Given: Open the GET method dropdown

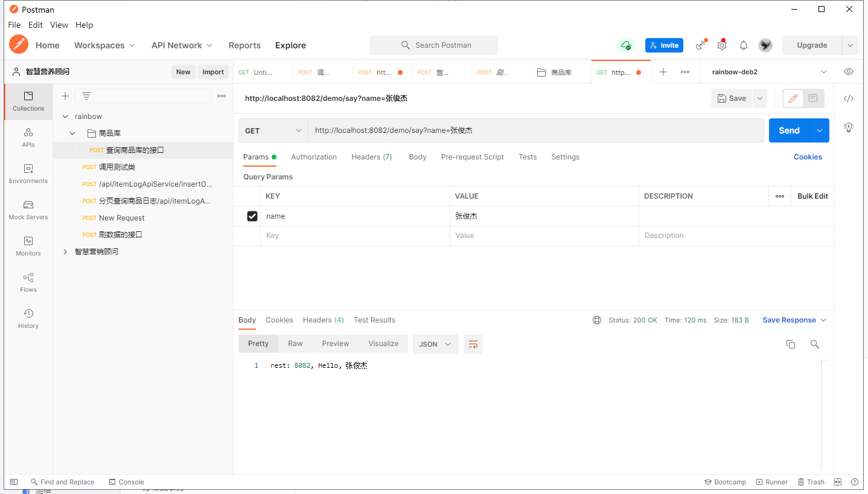Looking at the screenshot, I should click(273, 130).
